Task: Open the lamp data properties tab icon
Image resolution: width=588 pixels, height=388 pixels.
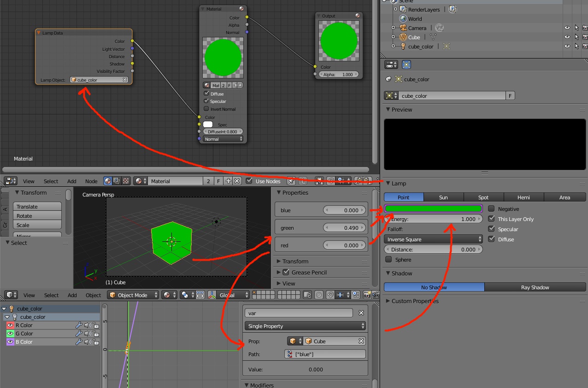Action: [x=406, y=65]
